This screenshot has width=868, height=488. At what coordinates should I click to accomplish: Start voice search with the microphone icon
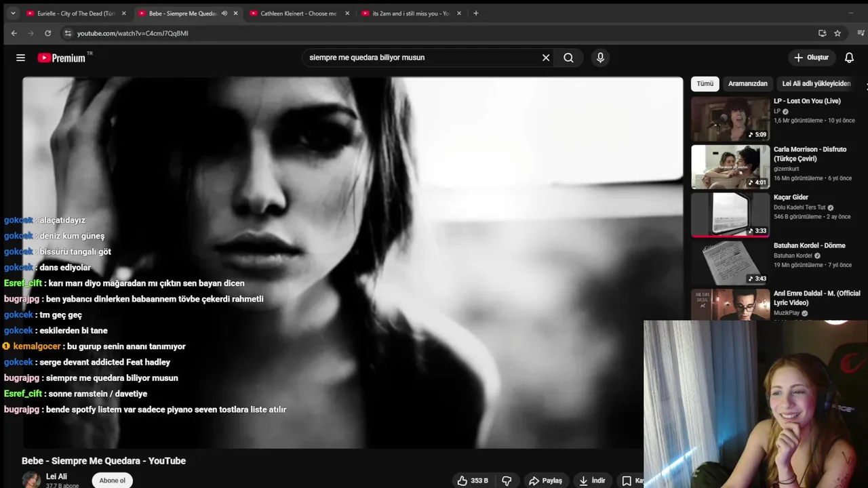point(600,58)
